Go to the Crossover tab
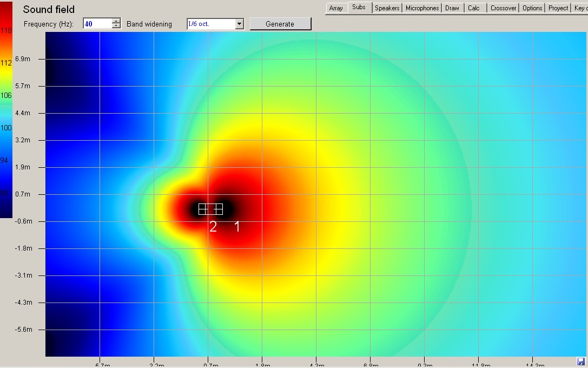The width and height of the screenshot is (588, 368). pos(503,8)
